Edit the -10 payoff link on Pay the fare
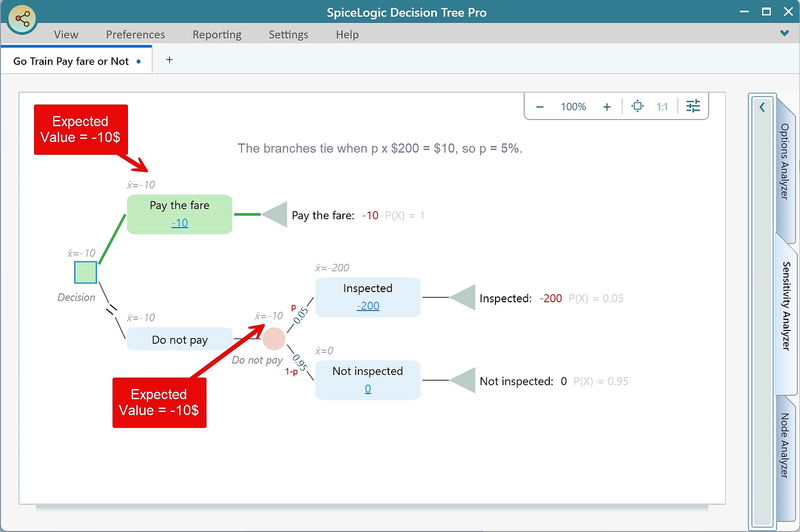 tap(180, 223)
